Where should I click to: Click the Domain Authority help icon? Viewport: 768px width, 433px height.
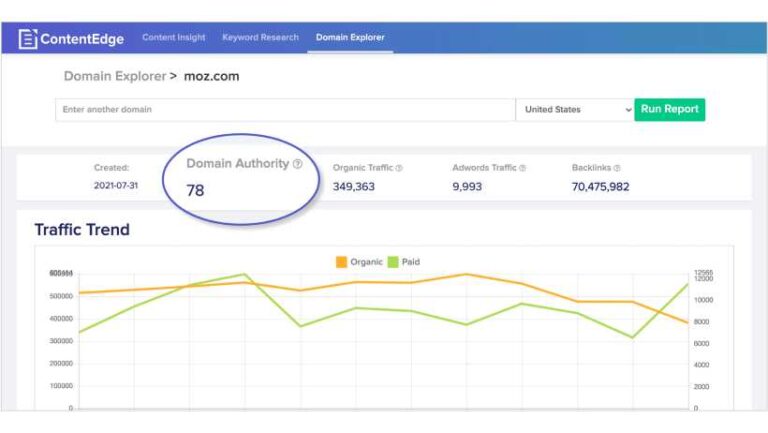[x=297, y=164]
